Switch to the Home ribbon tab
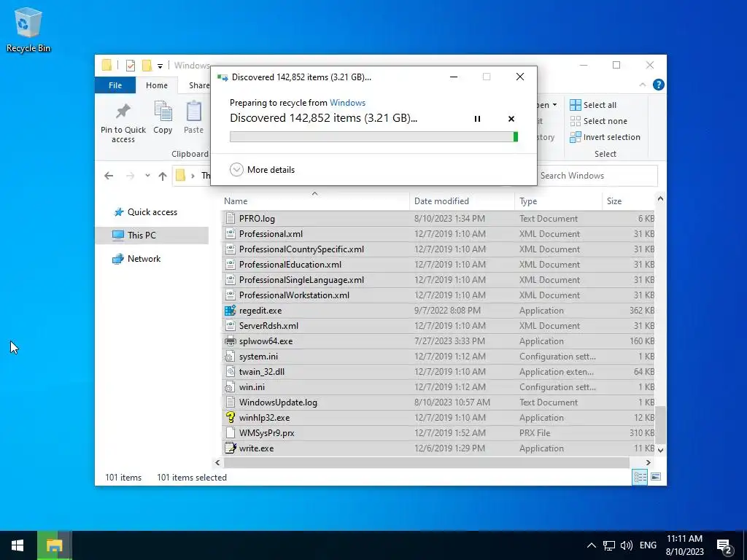The image size is (747, 560). (x=157, y=85)
